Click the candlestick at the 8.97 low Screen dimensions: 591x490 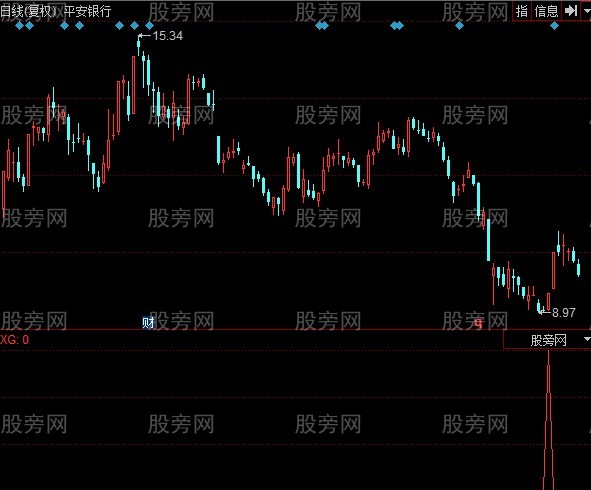coord(539,307)
